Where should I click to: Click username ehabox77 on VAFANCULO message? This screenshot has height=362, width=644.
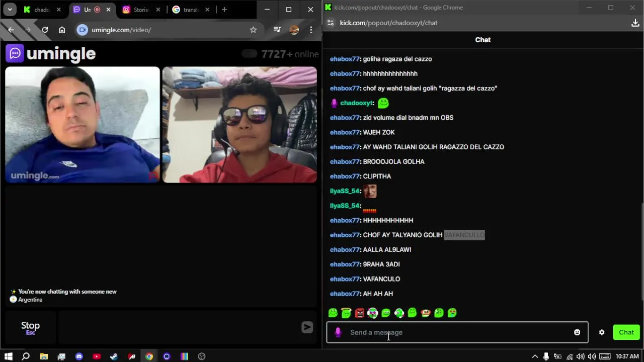coord(345,279)
